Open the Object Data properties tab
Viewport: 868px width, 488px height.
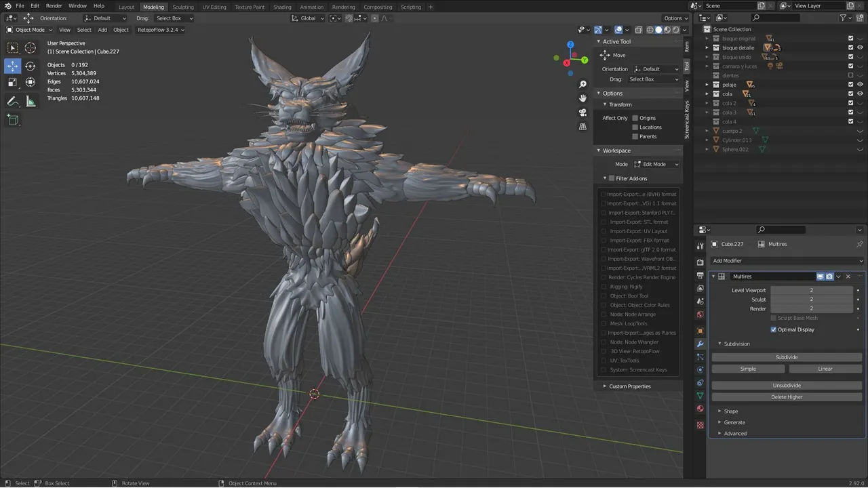point(701,395)
